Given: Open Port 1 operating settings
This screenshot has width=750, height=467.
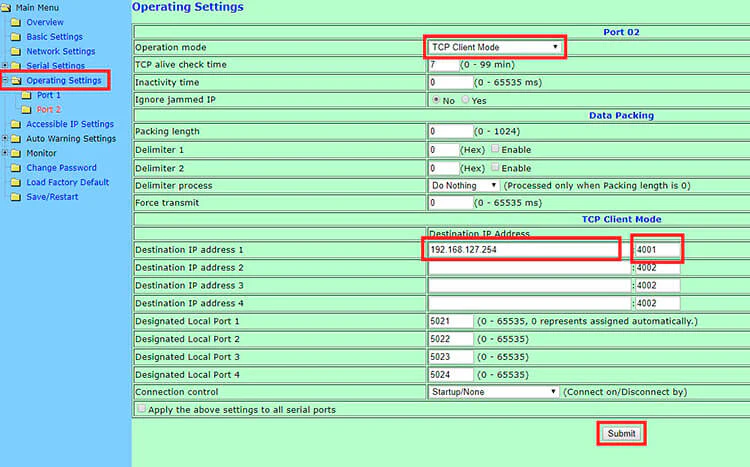Looking at the screenshot, I should (49, 95).
